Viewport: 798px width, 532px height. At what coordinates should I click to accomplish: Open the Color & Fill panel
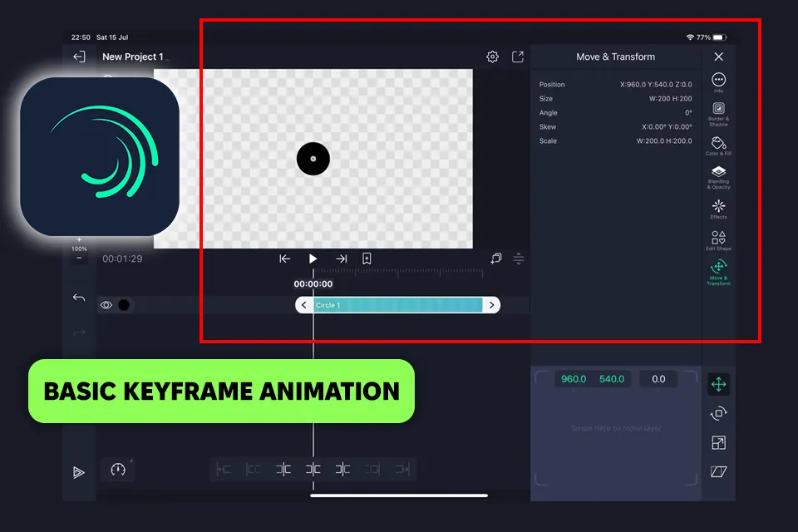(718, 145)
